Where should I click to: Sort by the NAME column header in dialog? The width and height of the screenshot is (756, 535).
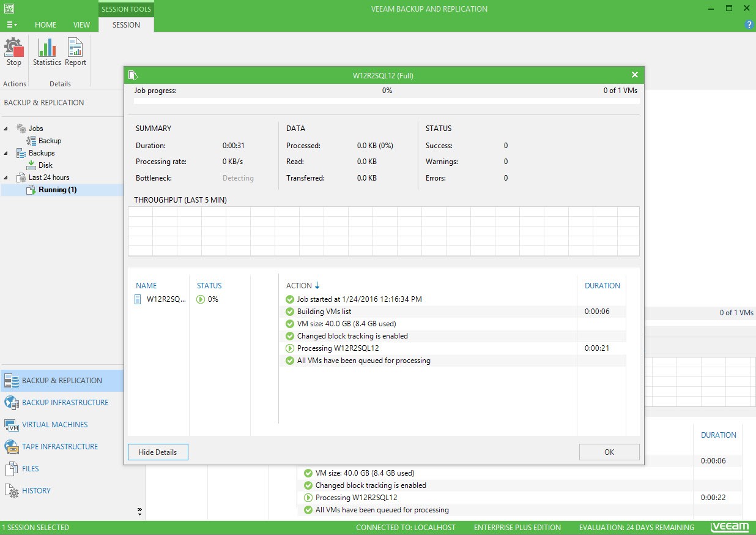(x=146, y=286)
